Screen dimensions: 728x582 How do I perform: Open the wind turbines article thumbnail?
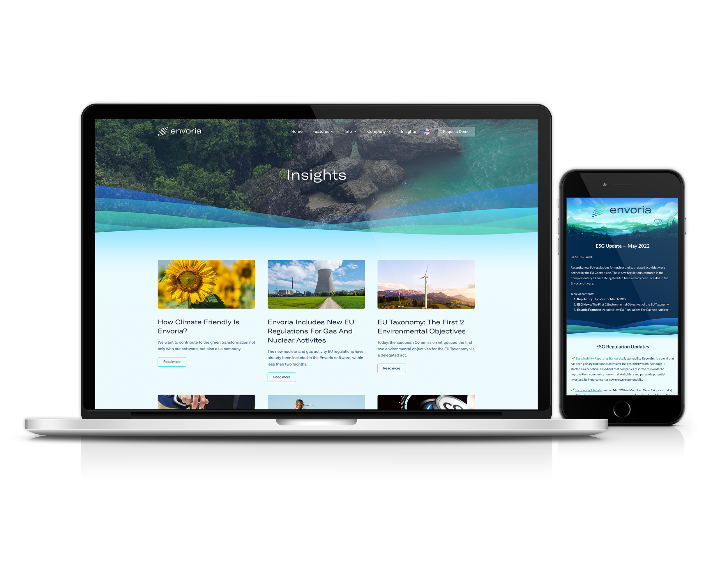[426, 284]
